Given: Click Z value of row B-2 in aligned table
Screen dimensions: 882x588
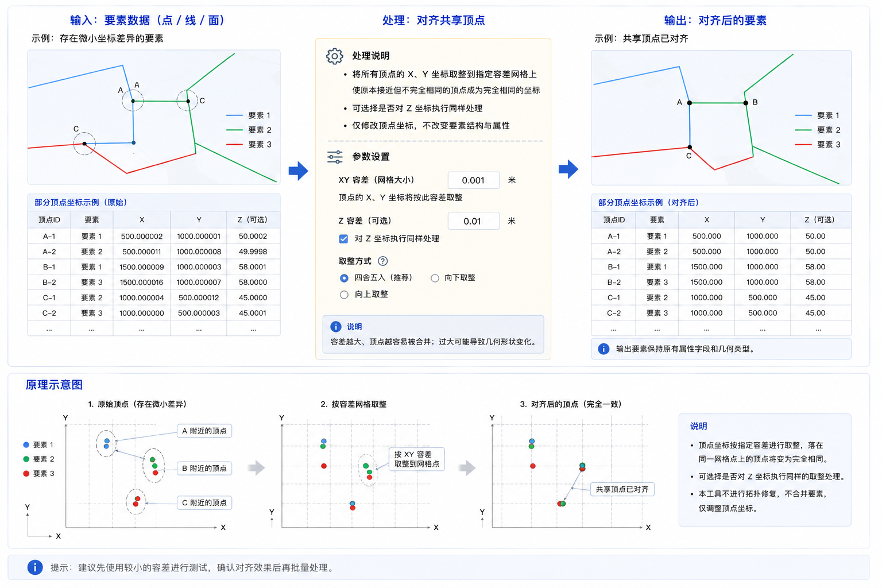Looking at the screenshot, I should [x=815, y=283].
